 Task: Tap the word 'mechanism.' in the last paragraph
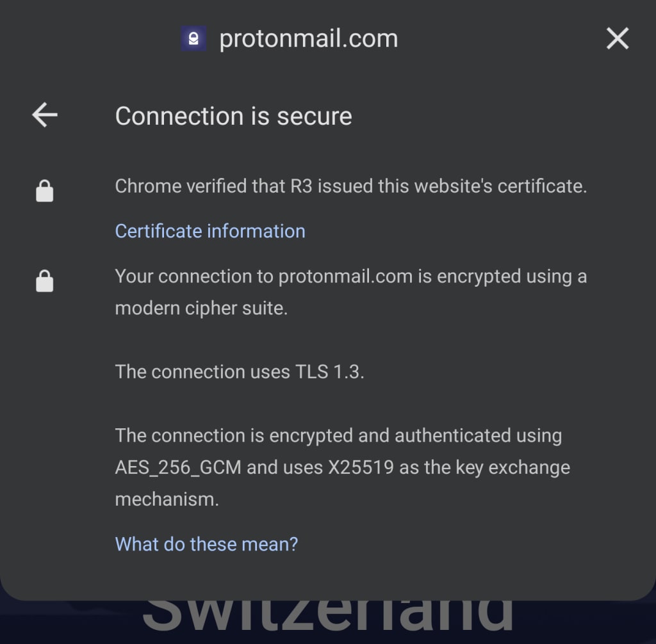tap(167, 499)
